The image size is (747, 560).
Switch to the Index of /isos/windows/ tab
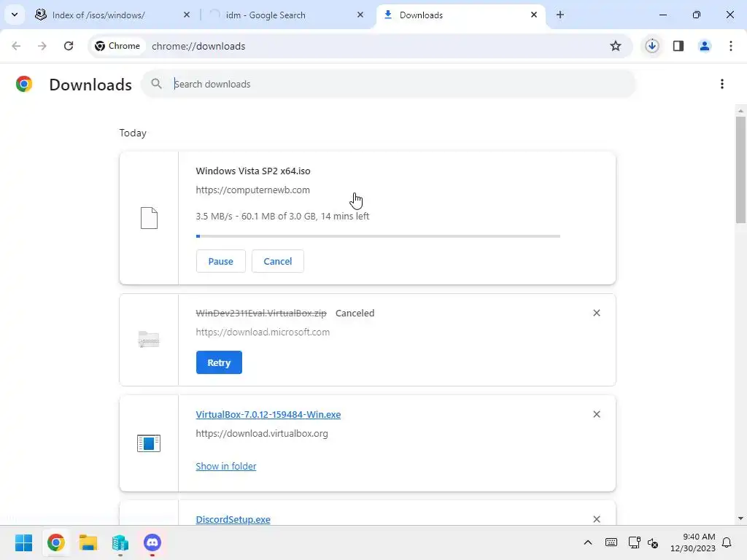112,15
